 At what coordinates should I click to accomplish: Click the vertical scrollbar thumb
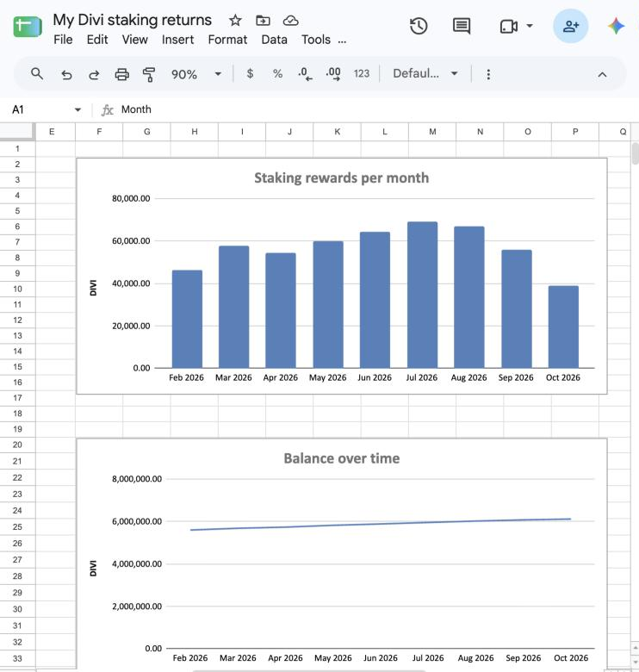(635, 153)
